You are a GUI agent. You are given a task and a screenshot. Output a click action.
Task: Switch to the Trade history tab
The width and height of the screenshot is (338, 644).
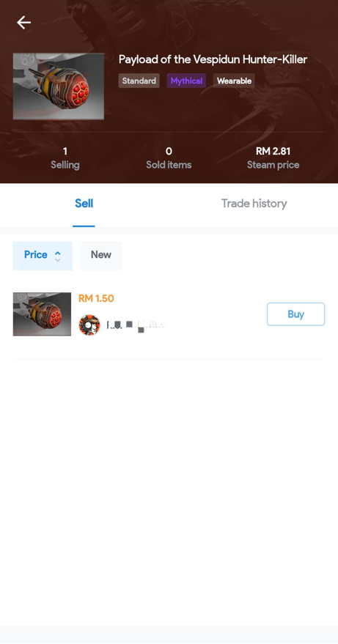[254, 204]
